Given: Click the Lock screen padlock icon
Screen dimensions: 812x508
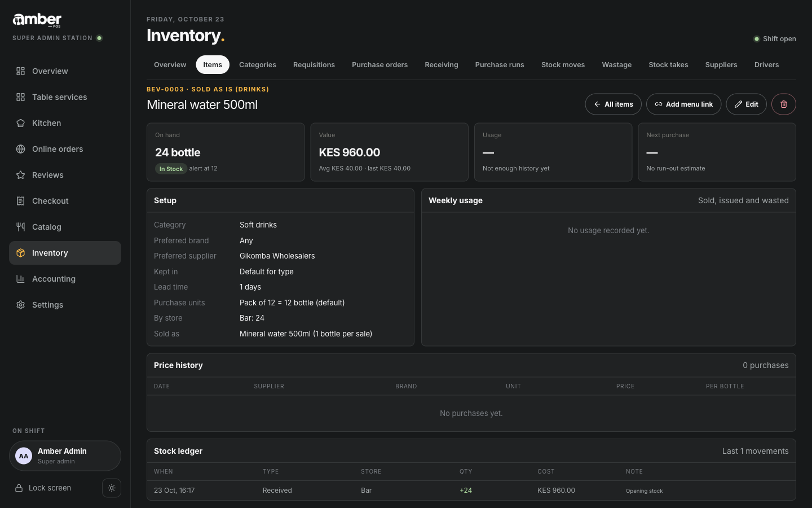Looking at the screenshot, I should (x=19, y=488).
